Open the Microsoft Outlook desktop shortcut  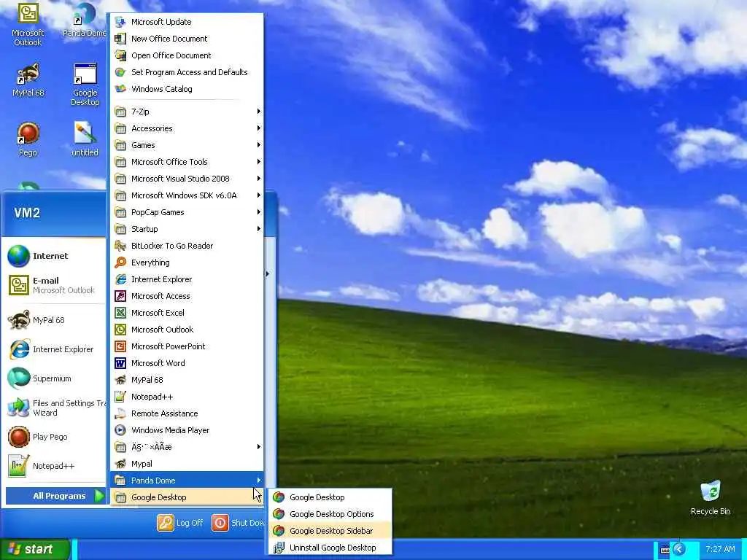pyautogui.click(x=28, y=25)
